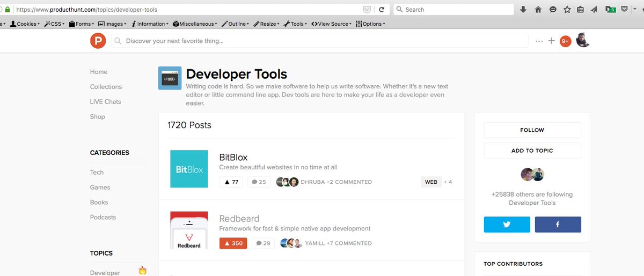Open the View Source dropdown

tap(331, 24)
